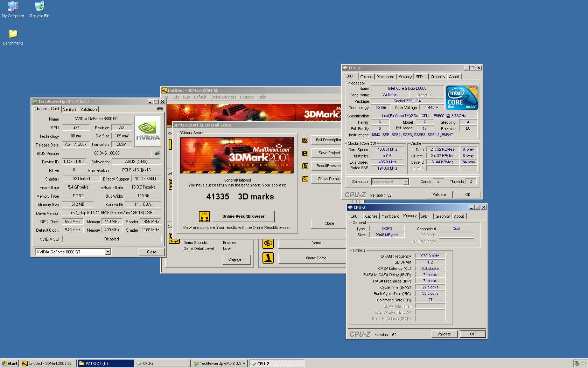
Task: Open Online Services menu in 3DMark2001
Action: click(223, 97)
